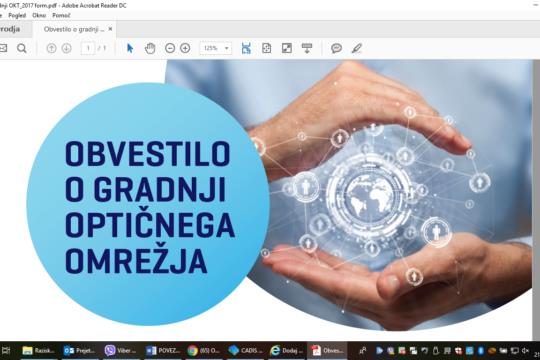
Task: Click the fit one full page icon
Action: coord(267,48)
